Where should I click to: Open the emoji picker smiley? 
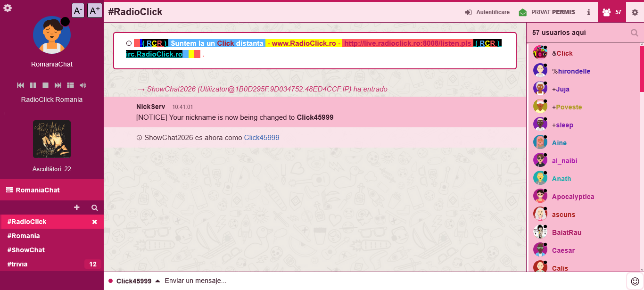tap(635, 281)
